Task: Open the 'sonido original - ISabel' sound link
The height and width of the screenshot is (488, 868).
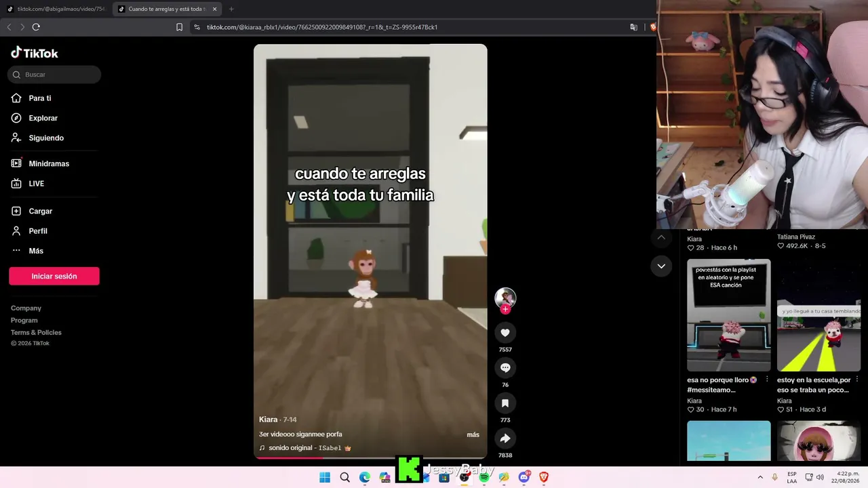Action: pyautogui.click(x=305, y=448)
